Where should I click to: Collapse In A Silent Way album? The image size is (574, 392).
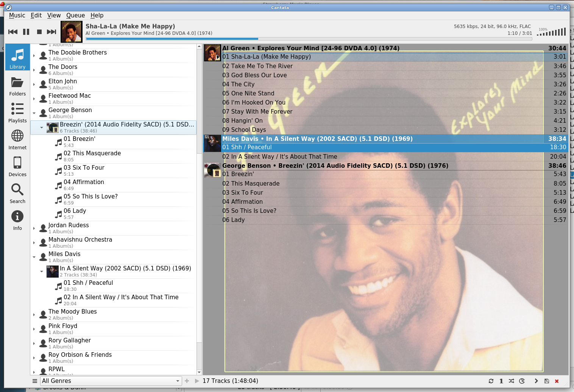[x=42, y=272]
